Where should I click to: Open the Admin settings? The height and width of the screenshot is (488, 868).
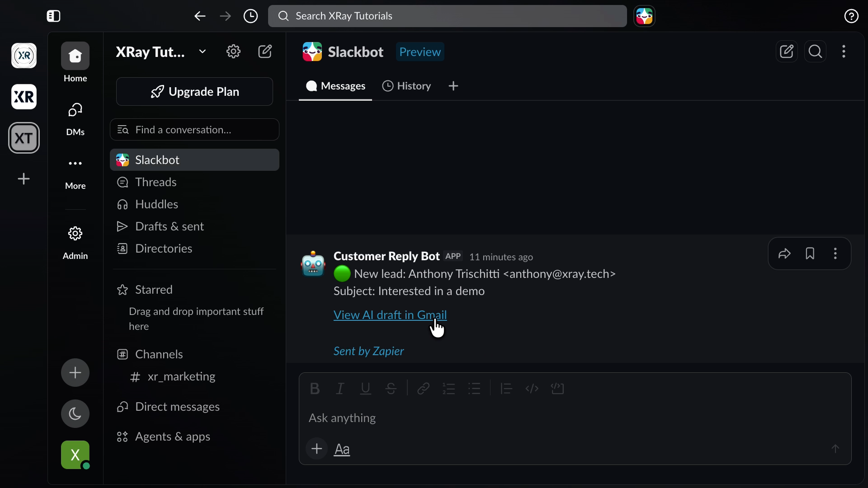[x=75, y=243]
